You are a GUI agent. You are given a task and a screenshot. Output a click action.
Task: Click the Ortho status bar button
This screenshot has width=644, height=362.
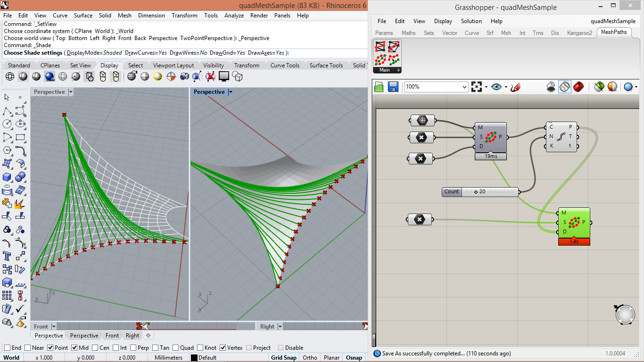(310, 358)
